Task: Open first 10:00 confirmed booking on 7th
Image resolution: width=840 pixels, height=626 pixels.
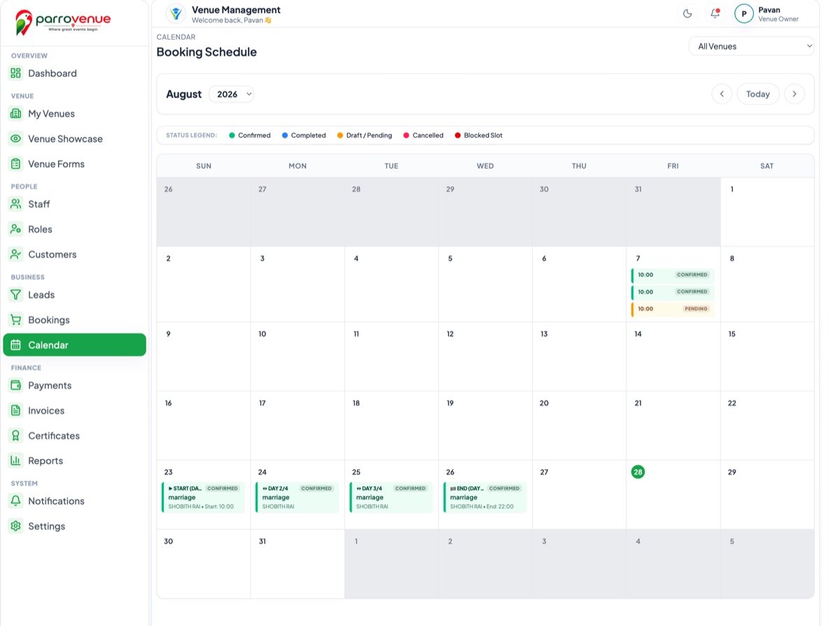Action: point(673,275)
